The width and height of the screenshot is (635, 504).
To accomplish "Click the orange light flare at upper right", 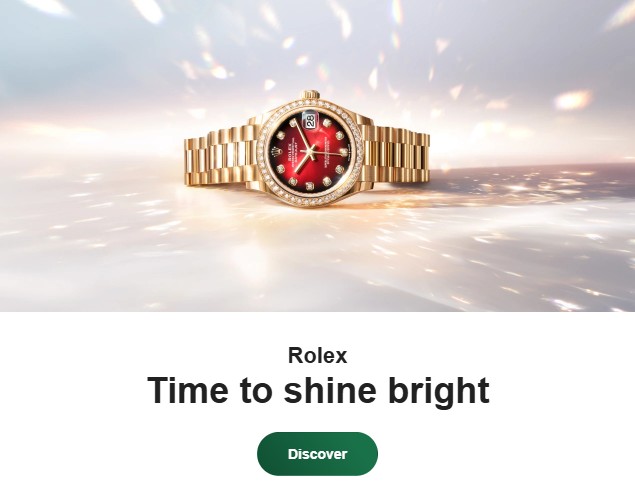I will (572, 100).
